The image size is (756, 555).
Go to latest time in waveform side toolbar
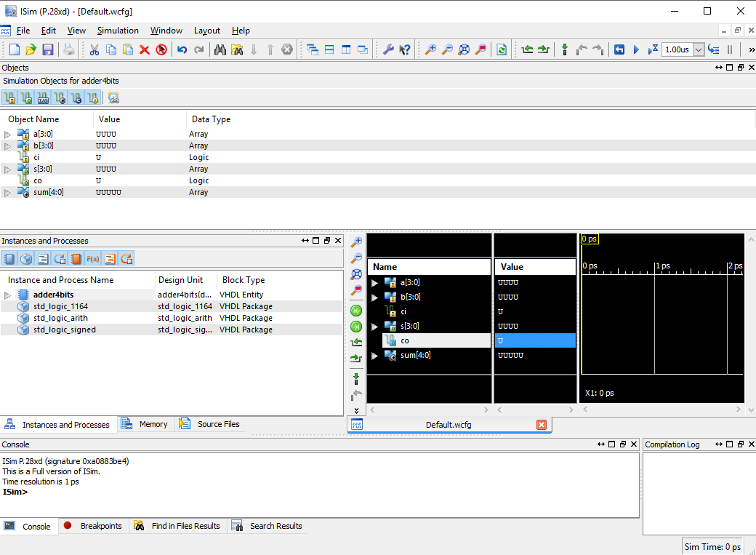[x=356, y=327]
